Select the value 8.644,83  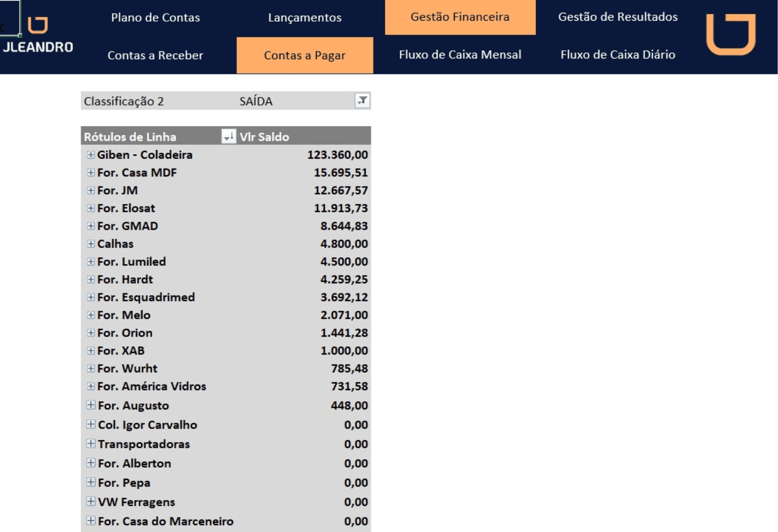(x=344, y=226)
